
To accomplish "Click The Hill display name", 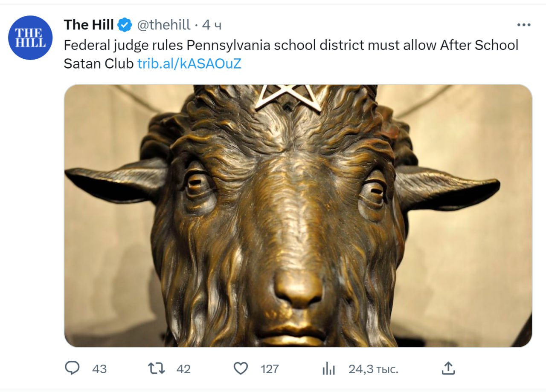I will (x=89, y=25).
